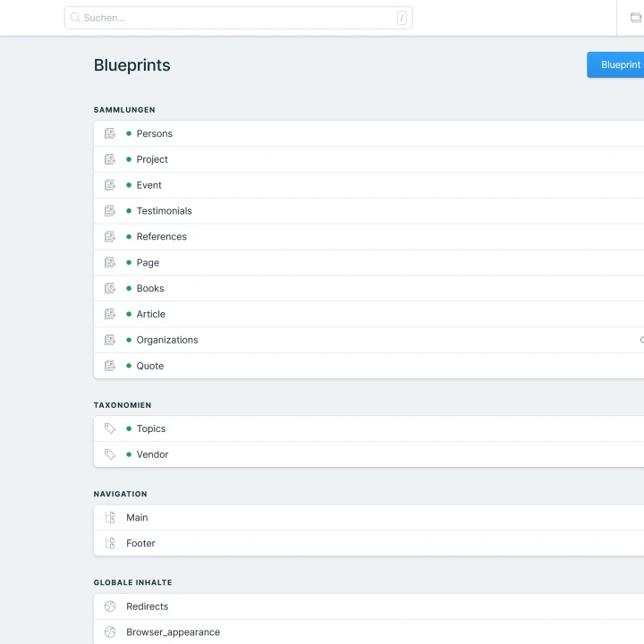
Task: Click the collection icon beside Event
Action: [x=110, y=185]
